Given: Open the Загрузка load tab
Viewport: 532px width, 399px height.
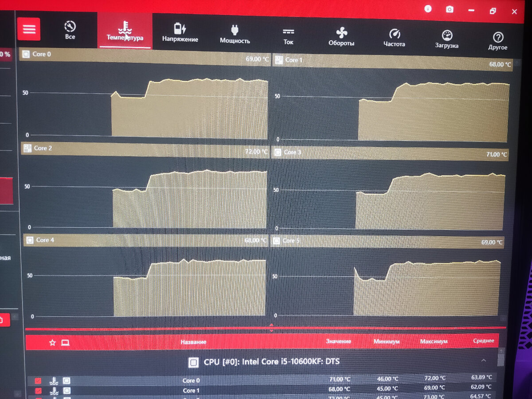Looking at the screenshot, I should [446, 39].
